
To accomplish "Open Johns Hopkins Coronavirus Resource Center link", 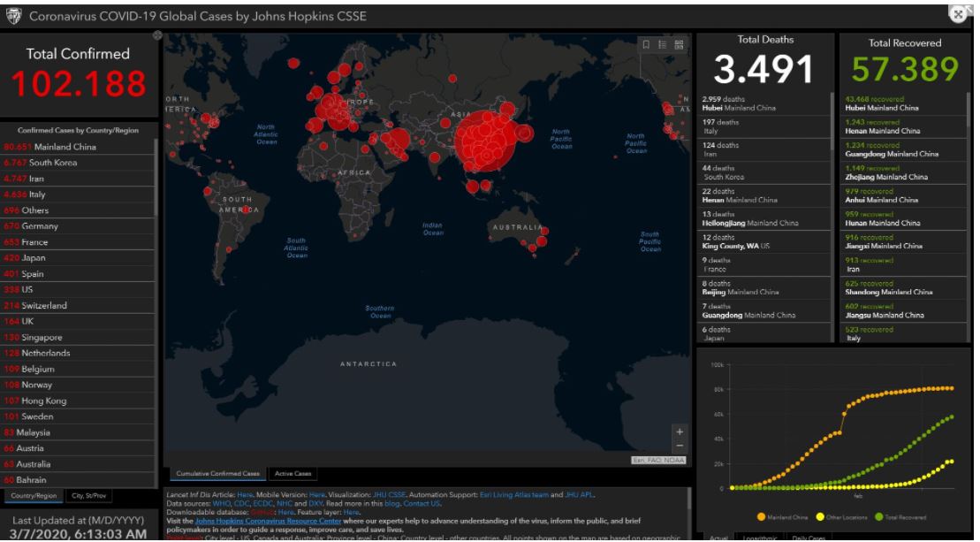I will pos(268,521).
